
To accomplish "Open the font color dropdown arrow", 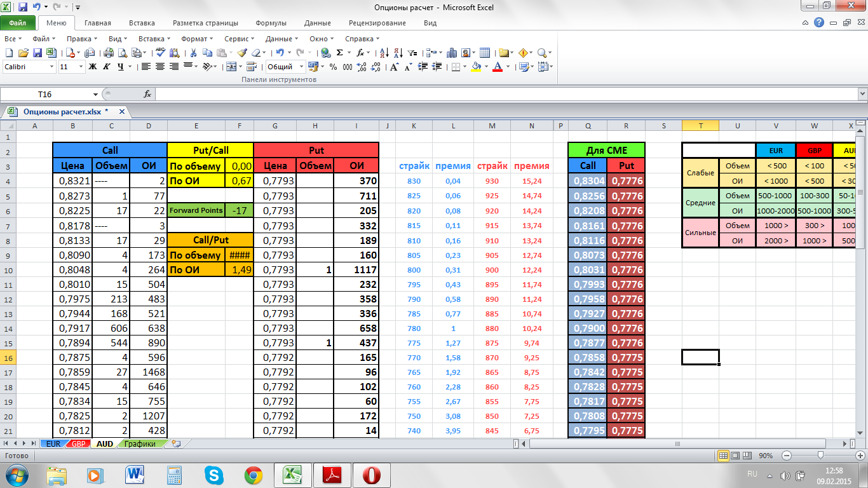I will [x=508, y=67].
